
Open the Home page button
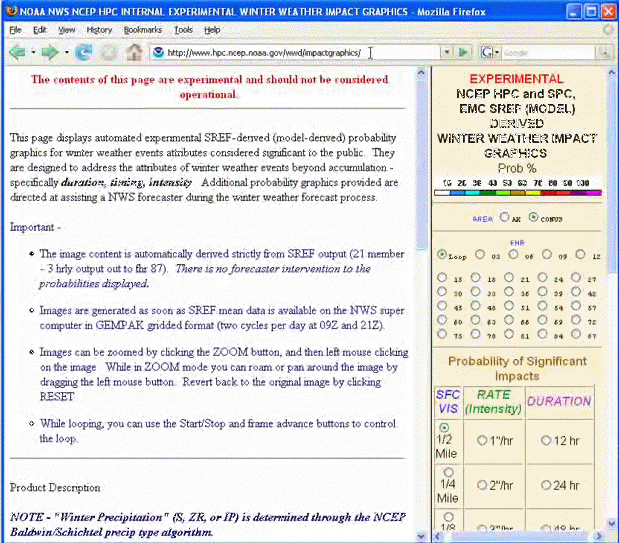click(134, 52)
